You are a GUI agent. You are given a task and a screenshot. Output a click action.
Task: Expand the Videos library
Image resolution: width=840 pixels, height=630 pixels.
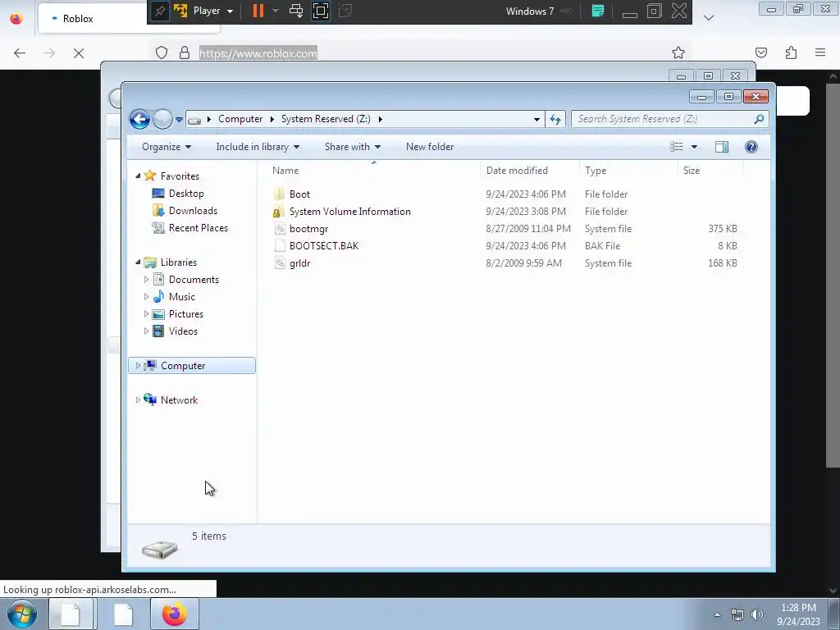point(146,331)
